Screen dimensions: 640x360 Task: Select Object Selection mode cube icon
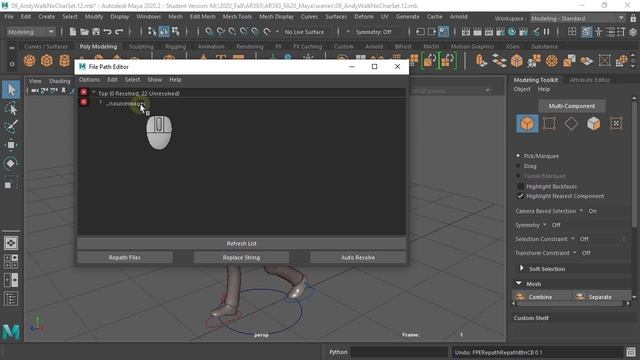[x=527, y=123]
